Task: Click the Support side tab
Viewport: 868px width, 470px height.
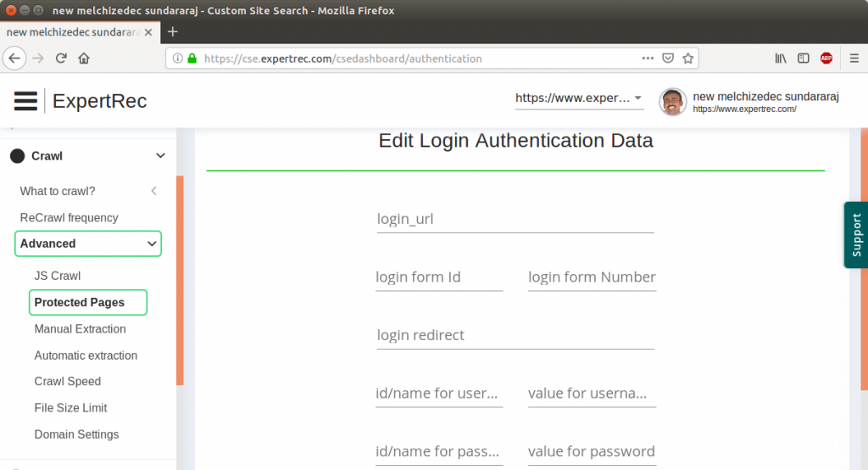Action: pos(856,235)
